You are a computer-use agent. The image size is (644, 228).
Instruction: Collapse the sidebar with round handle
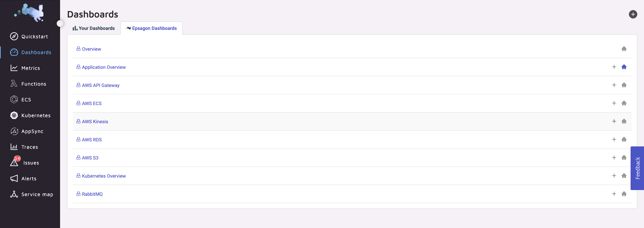pyautogui.click(x=60, y=23)
